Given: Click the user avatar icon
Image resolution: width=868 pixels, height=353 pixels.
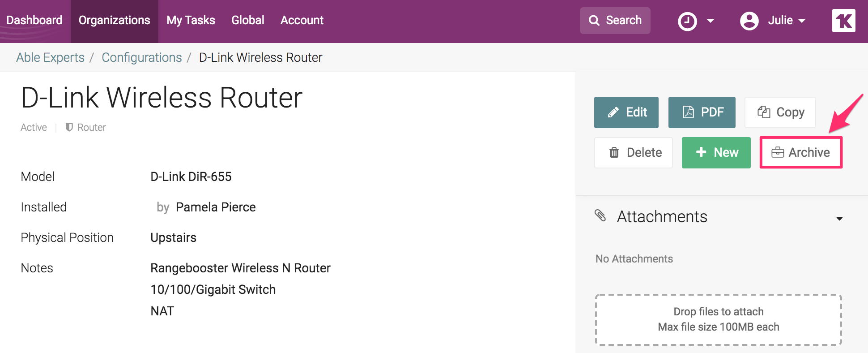Looking at the screenshot, I should 749,21.
